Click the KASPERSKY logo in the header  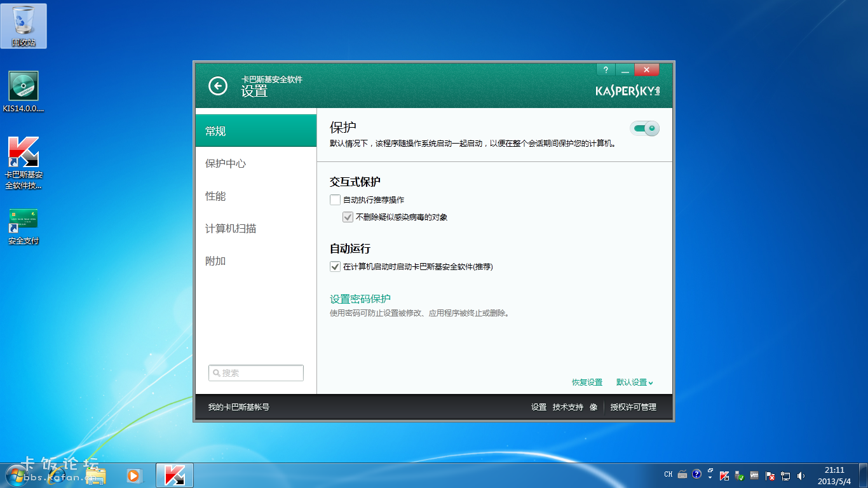(628, 90)
